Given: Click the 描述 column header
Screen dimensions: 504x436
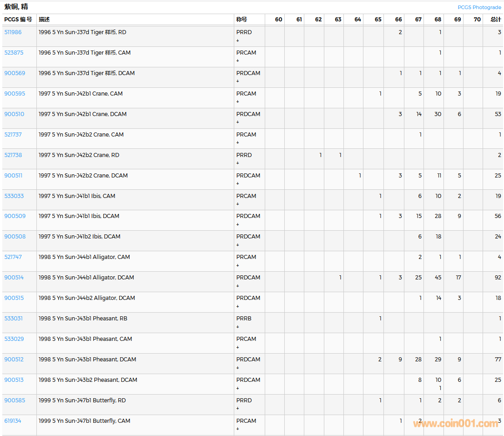Looking at the screenshot, I should (x=44, y=20).
